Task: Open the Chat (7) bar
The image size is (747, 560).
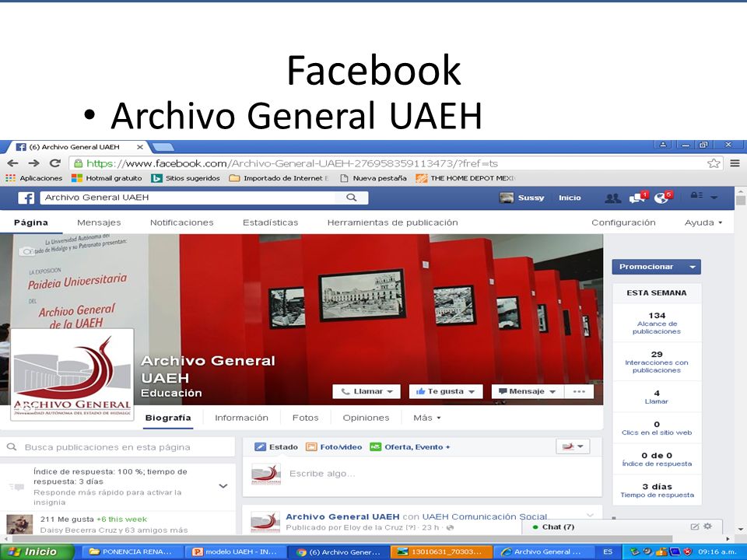Action: click(x=622, y=527)
